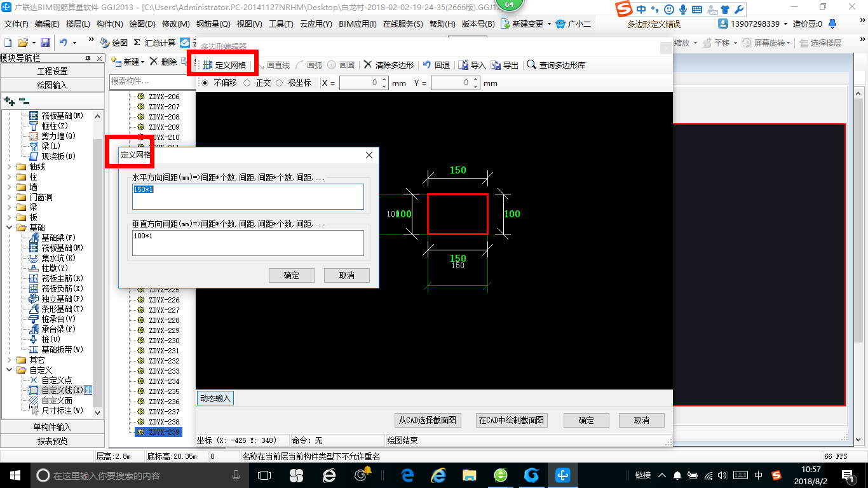868x488 pixels.
Task: Open the 钢筋量(Q) menu
Action: [x=213, y=24]
